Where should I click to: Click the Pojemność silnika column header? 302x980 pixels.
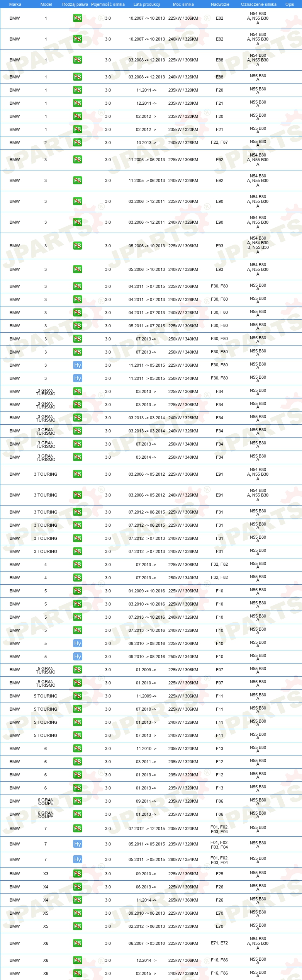[108, 4]
